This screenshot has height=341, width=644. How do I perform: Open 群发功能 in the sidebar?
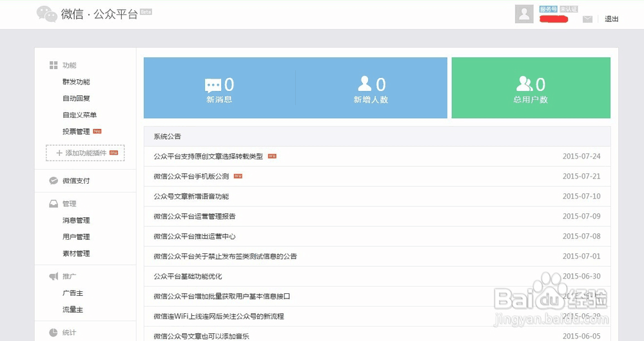pyautogui.click(x=76, y=82)
